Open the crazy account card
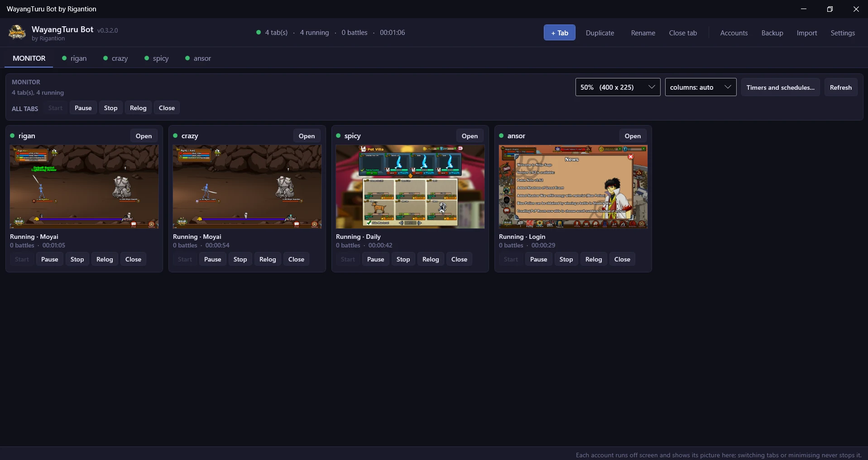This screenshot has width=868, height=460. (x=307, y=136)
